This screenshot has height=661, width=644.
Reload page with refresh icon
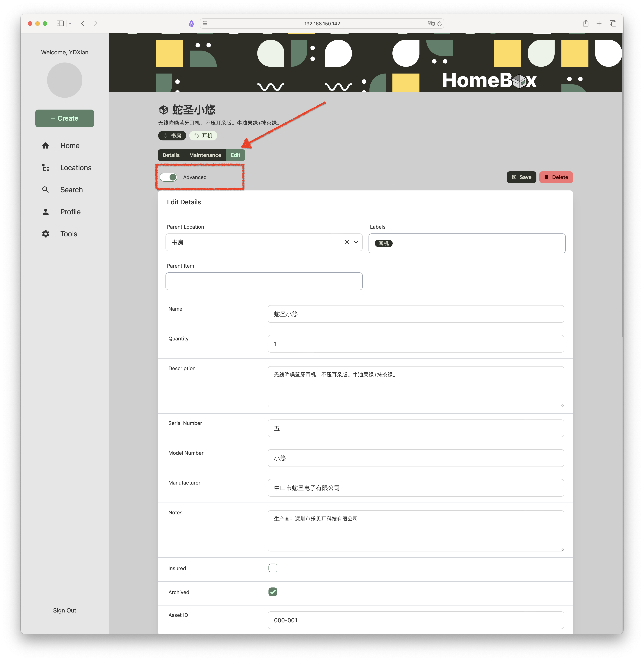coord(439,24)
